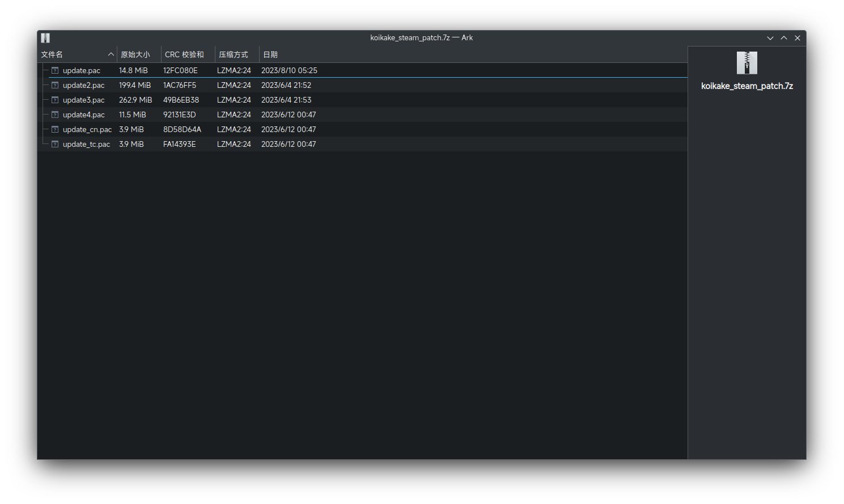
Task: Close the Ark window
Action: click(x=798, y=38)
